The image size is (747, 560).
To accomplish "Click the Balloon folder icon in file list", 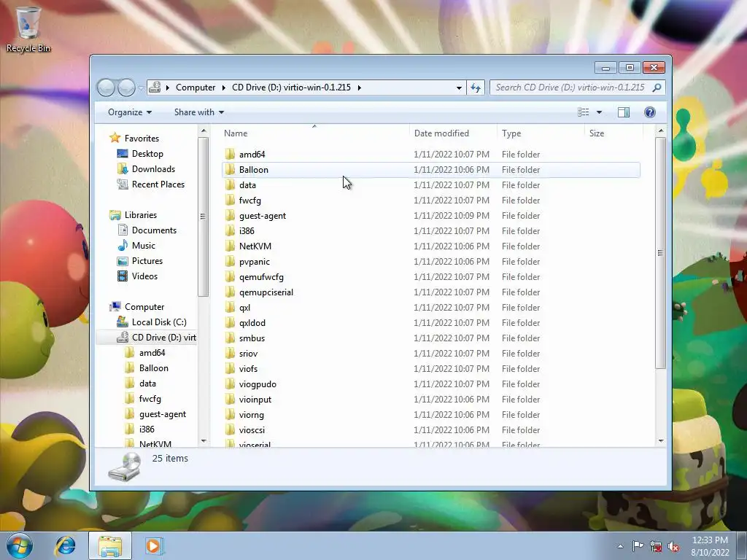I will click(230, 169).
